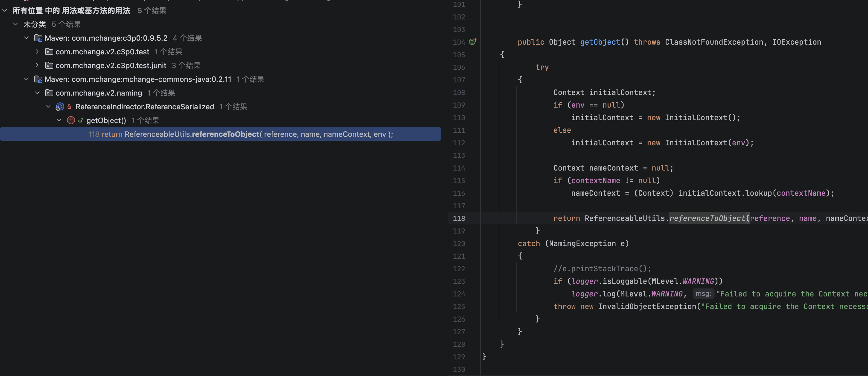
Task: Click line number 118 in the gutter
Action: tap(459, 218)
